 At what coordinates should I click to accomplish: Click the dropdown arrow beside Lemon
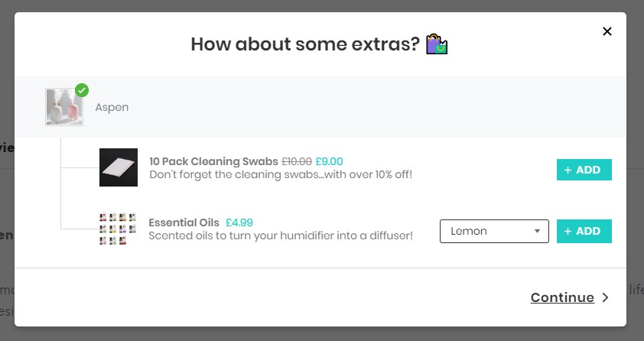click(537, 232)
